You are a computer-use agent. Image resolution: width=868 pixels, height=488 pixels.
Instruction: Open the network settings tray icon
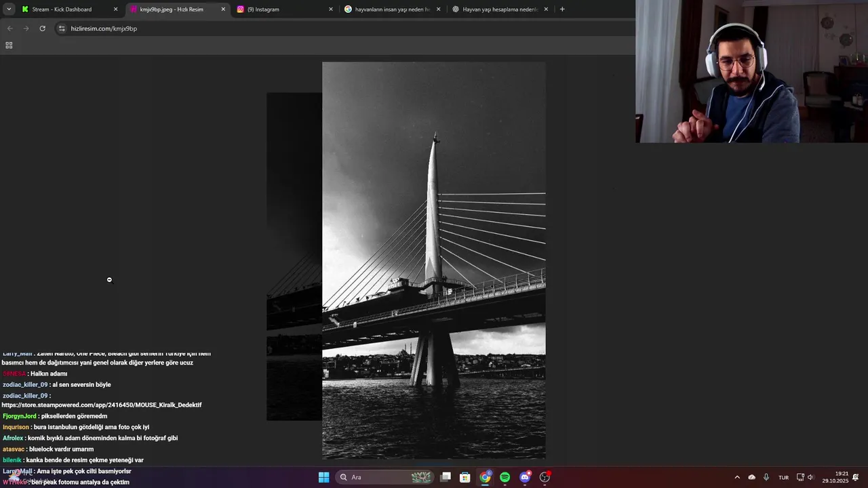800,477
